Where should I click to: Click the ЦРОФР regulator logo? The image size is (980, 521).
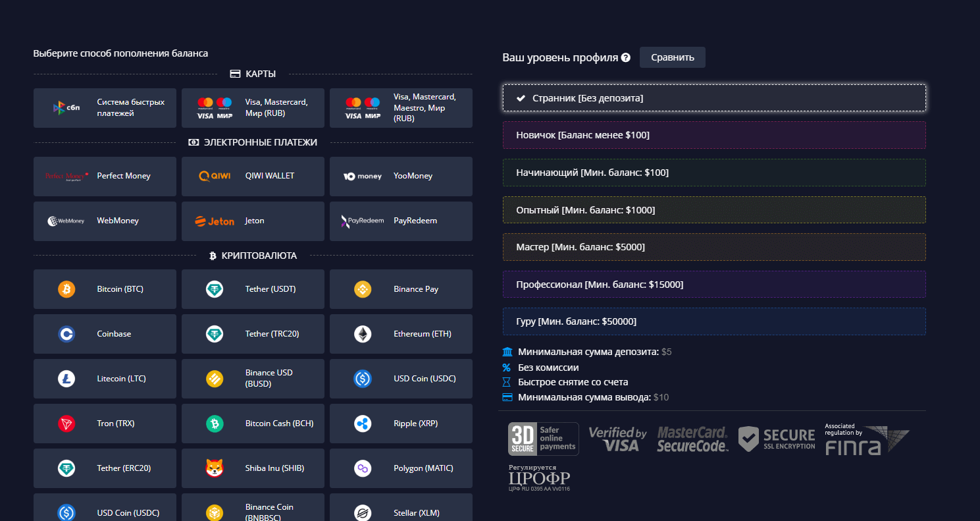tap(539, 478)
